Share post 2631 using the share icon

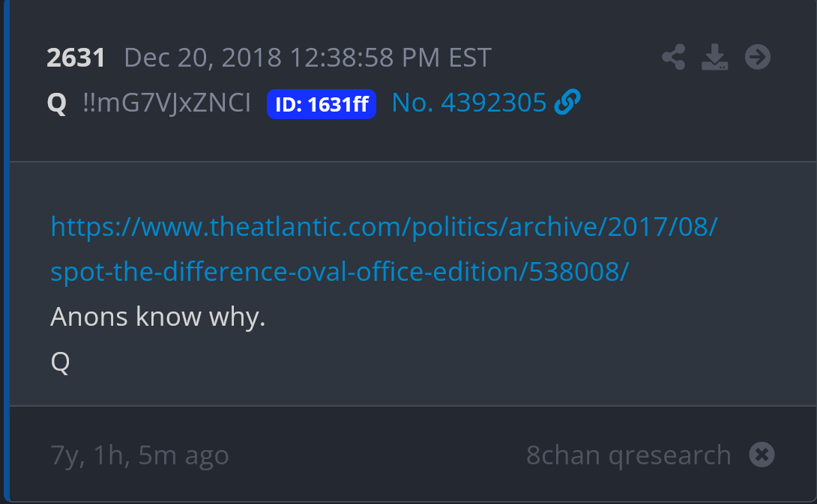(x=673, y=57)
